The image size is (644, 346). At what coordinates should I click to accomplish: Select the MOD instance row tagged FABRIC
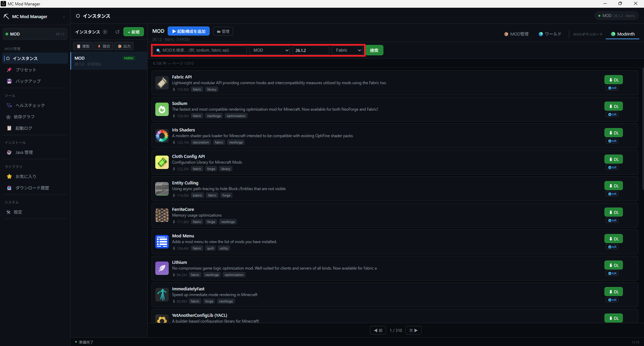[x=109, y=61]
